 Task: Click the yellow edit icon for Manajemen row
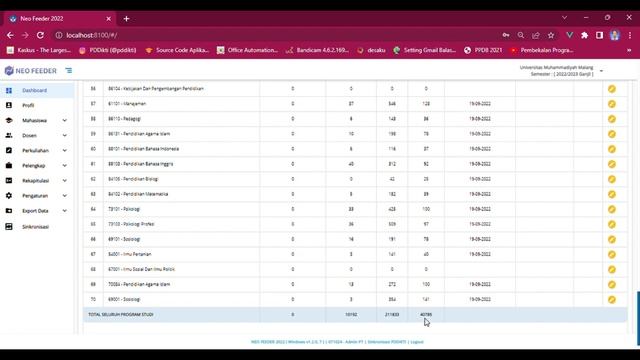(611, 104)
